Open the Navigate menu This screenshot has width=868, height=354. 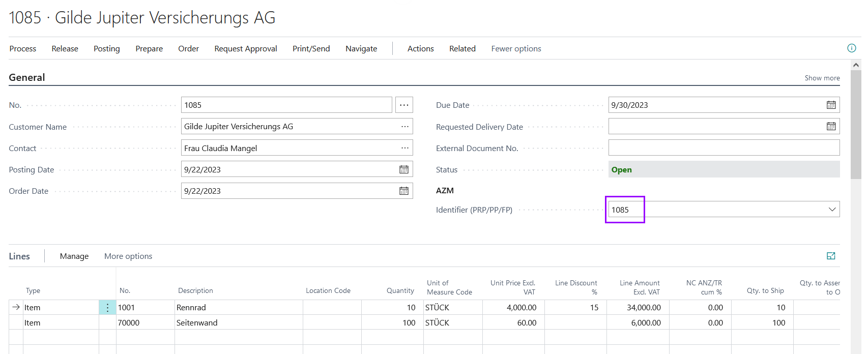point(361,49)
